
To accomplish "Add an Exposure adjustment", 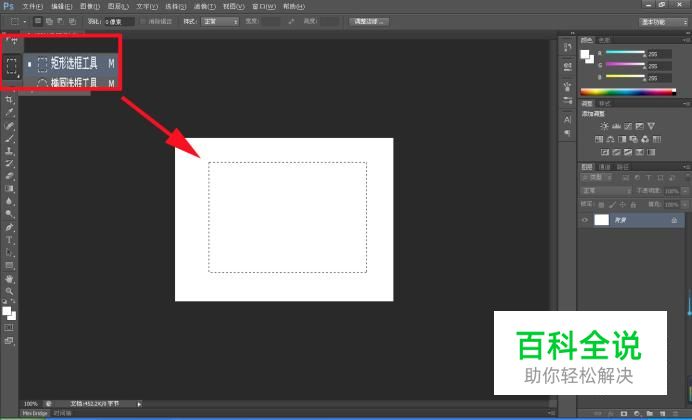I will click(x=639, y=126).
